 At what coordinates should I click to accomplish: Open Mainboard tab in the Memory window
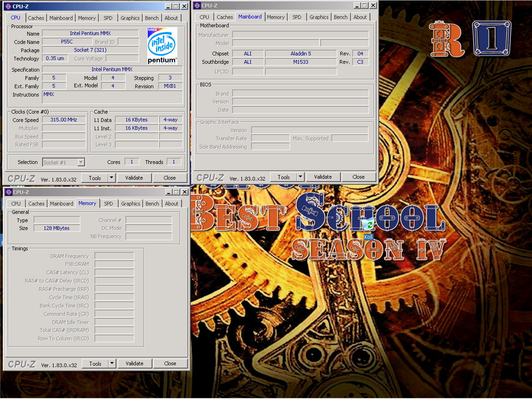tap(61, 204)
